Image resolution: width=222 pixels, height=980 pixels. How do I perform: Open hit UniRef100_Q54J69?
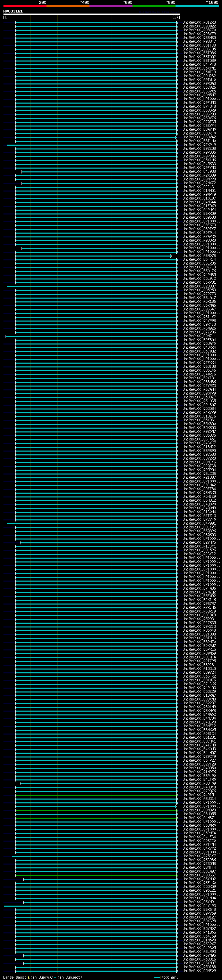tap(199, 936)
